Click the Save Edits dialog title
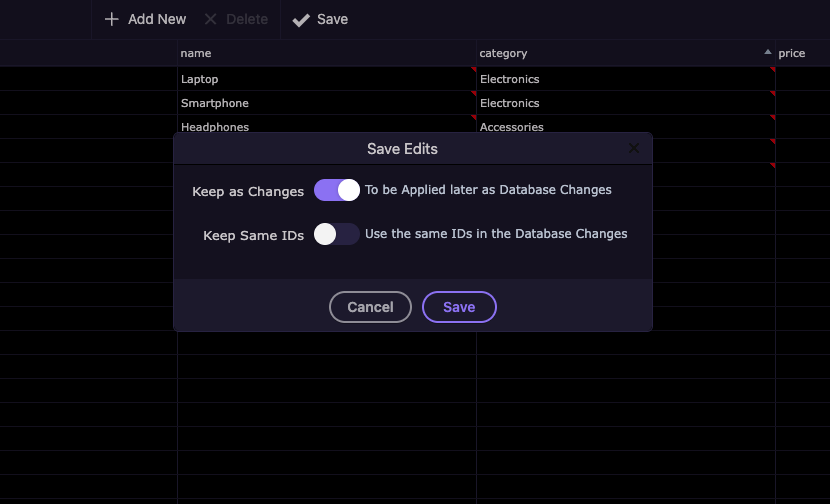Viewport: 830px width, 504px height. pos(402,149)
